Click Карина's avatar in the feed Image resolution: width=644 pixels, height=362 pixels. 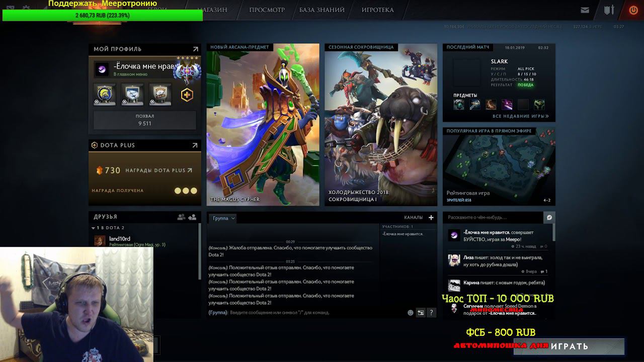pyautogui.click(x=454, y=285)
